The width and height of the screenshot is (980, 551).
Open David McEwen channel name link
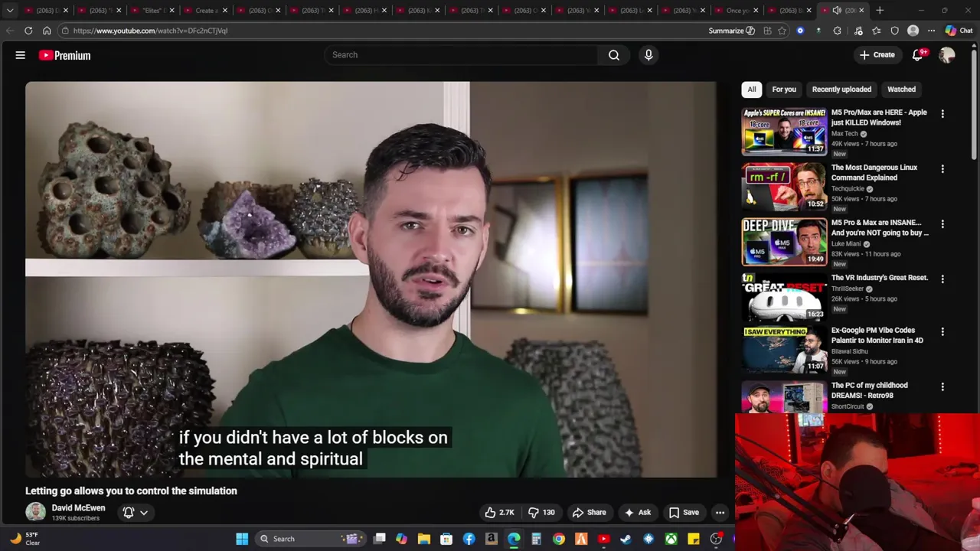pyautogui.click(x=78, y=508)
